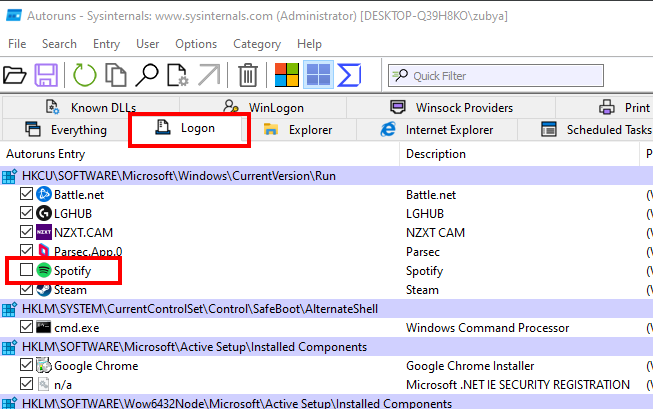
Task: Click the 'Parsec' description cell
Action: (x=423, y=252)
